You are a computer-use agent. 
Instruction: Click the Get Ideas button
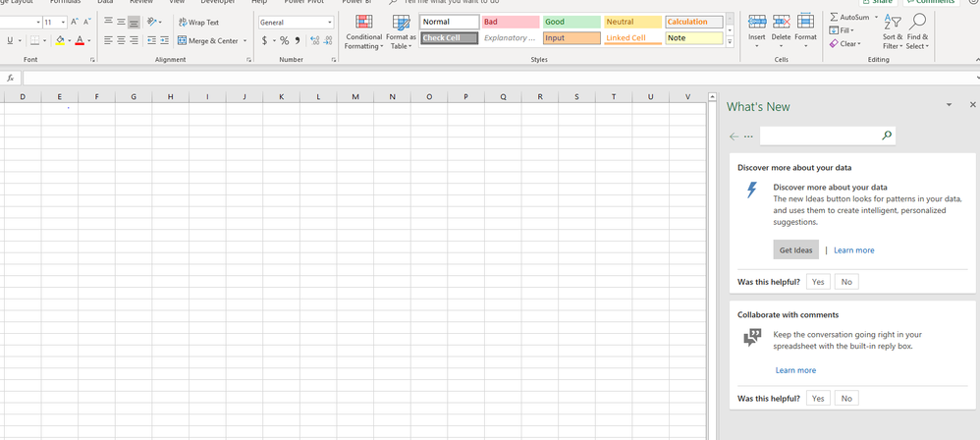[x=795, y=250]
